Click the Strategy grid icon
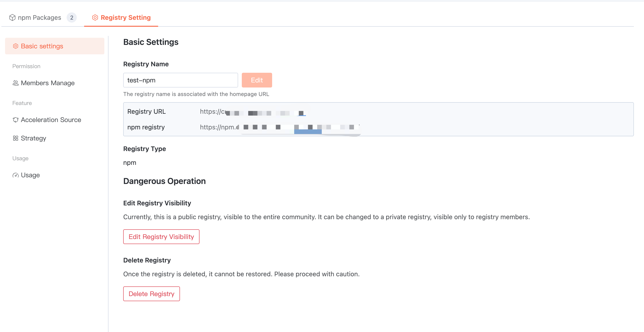This screenshot has width=644, height=332. (15, 138)
